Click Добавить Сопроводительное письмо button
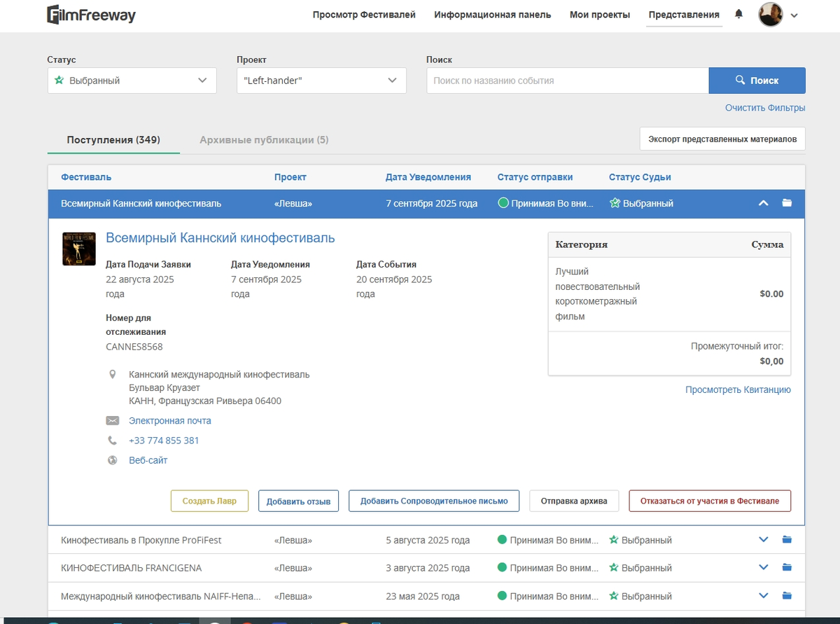Screen dimensions: 840x624 coord(434,501)
